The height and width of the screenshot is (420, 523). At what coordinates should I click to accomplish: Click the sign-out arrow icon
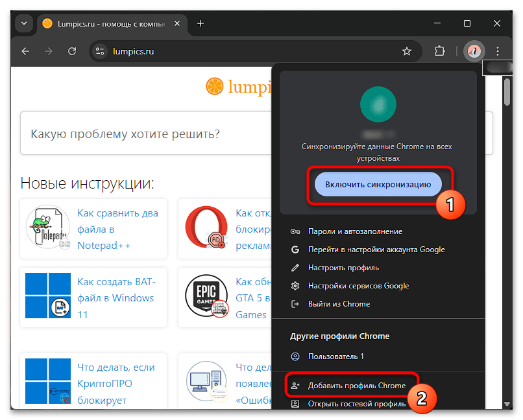[x=295, y=304]
